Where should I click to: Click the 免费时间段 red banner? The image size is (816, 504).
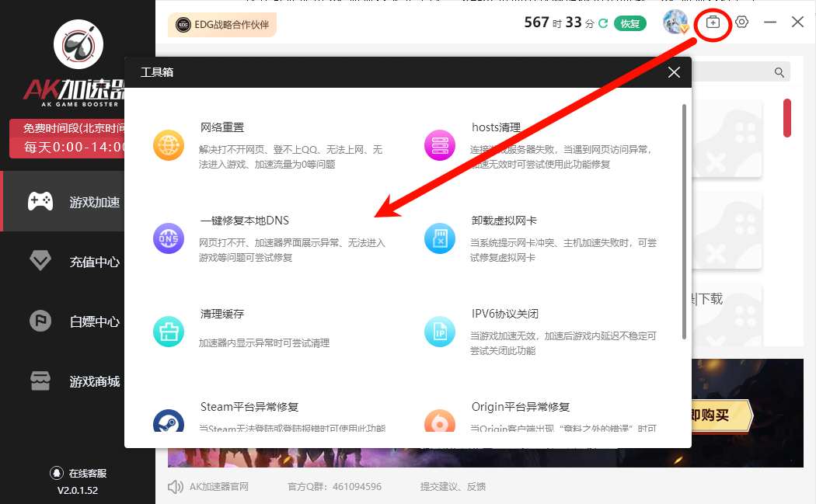(x=67, y=139)
